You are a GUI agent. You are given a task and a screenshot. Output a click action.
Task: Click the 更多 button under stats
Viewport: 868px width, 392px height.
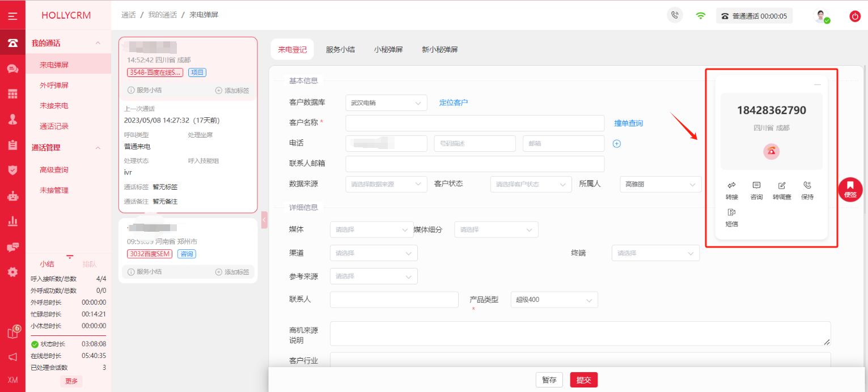(x=71, y=381)
